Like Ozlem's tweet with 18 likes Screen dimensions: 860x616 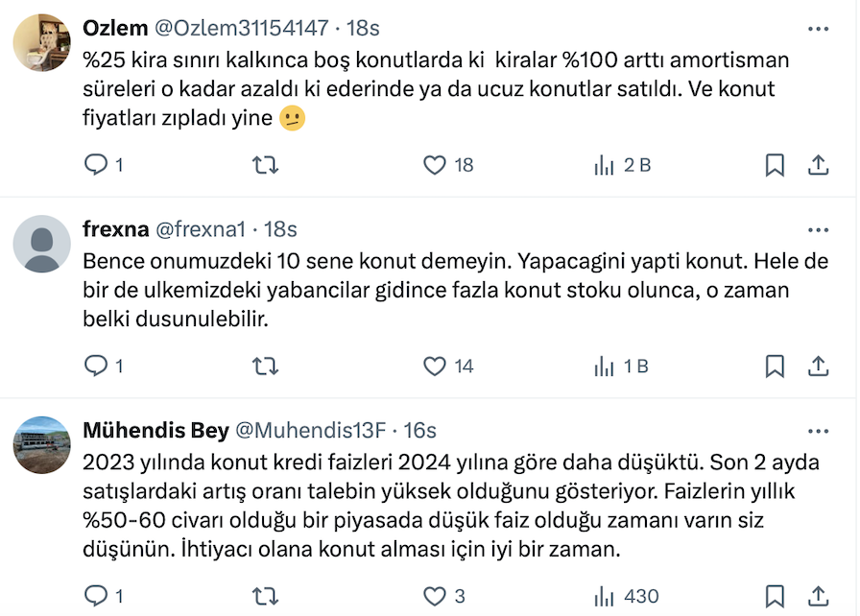(x=435, y=165)
